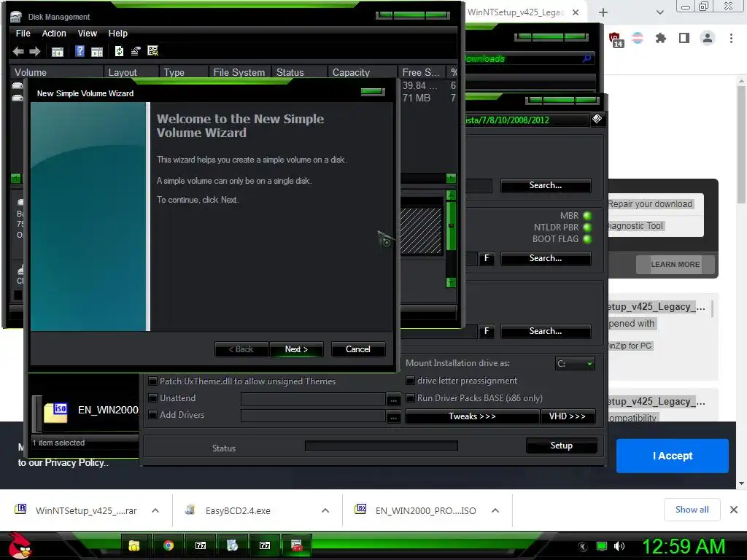Viewport: 747px width, 560px height.
Task: Open Help via blue question mark icon
Action: pyautogui.click(x=80, y=51)
